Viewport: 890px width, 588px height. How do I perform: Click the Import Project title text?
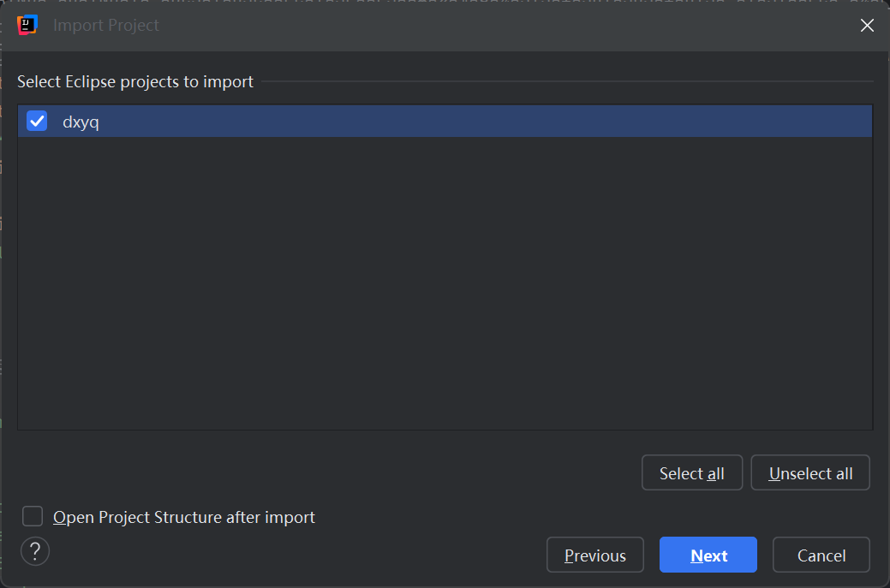106,26
